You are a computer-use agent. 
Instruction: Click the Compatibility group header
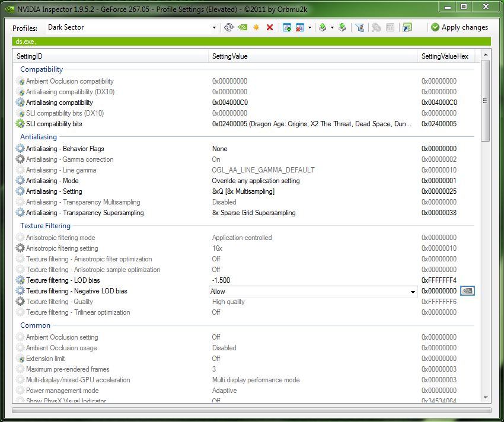click(x=42, y=69)
